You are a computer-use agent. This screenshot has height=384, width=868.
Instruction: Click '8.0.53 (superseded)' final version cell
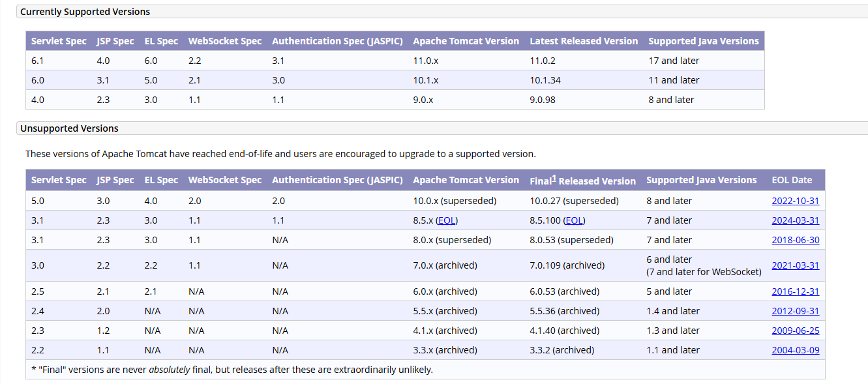tap(571, 240)
